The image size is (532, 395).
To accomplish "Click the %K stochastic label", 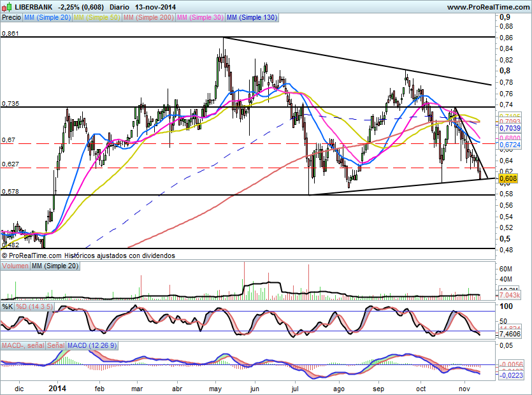I will [8, 307].
